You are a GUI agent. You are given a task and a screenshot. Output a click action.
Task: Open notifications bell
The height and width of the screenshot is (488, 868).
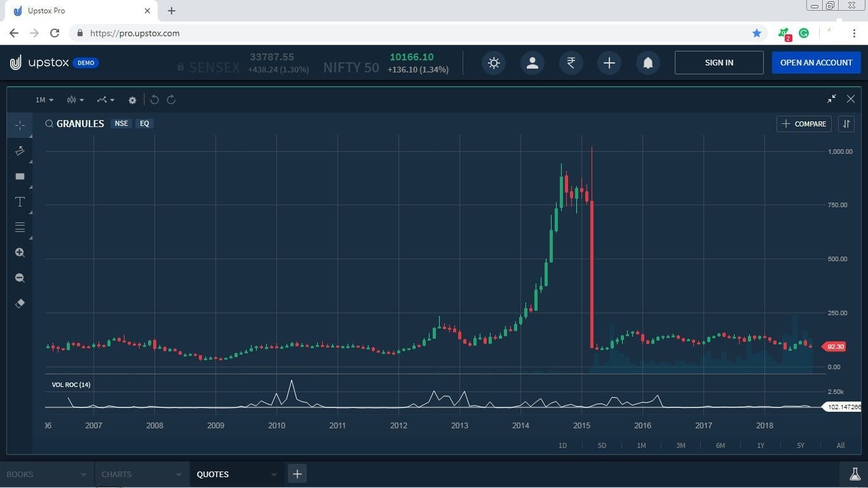[648, 63]
